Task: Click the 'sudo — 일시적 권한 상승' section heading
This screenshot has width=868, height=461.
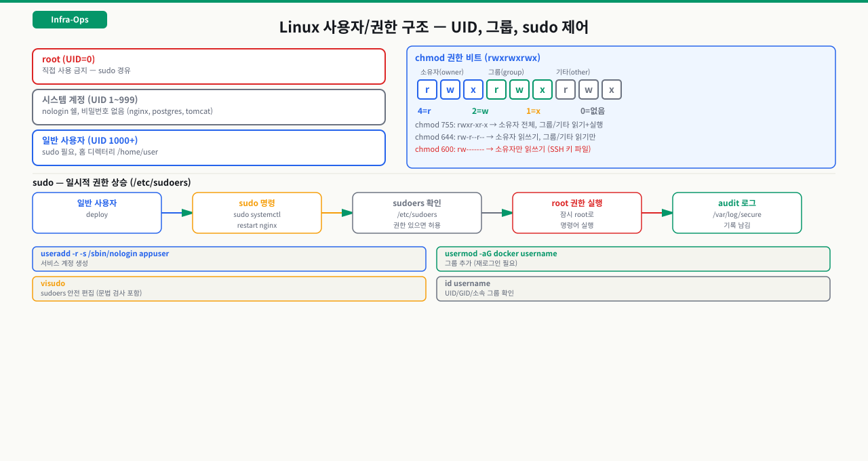Action: [x=112, y=182]
